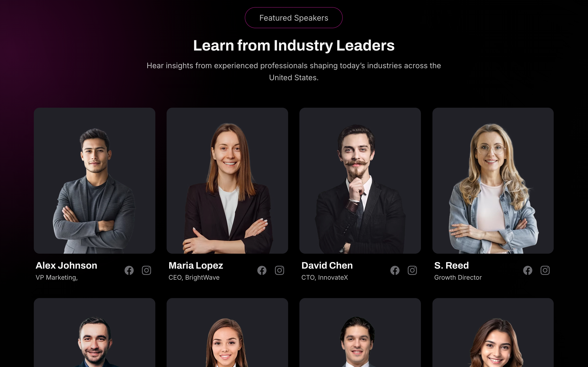The height and width of the screenshot is (367, 588).
Task: Select Alex Johnson's portrait photo
Action: [x=95, y=181]
